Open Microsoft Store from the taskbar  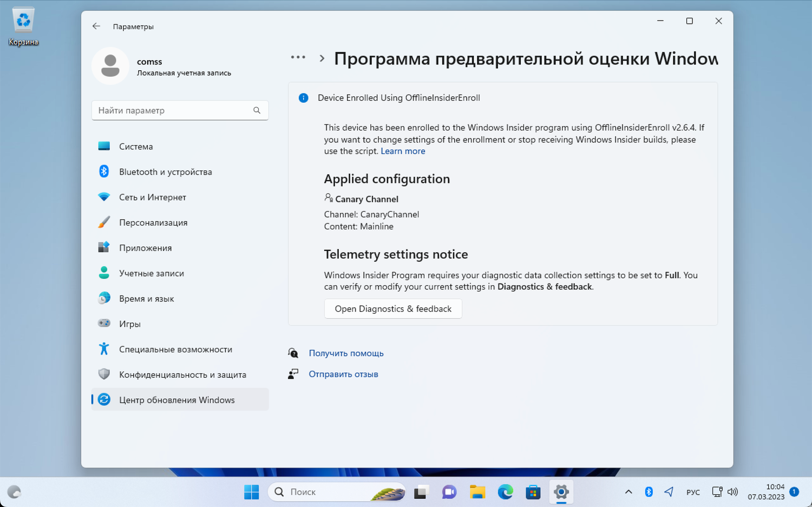533,492
